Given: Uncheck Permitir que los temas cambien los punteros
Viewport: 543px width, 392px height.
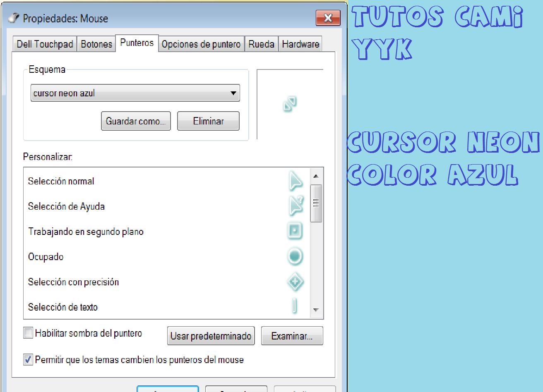Looking at the screenshot, I should pos(28,359).
